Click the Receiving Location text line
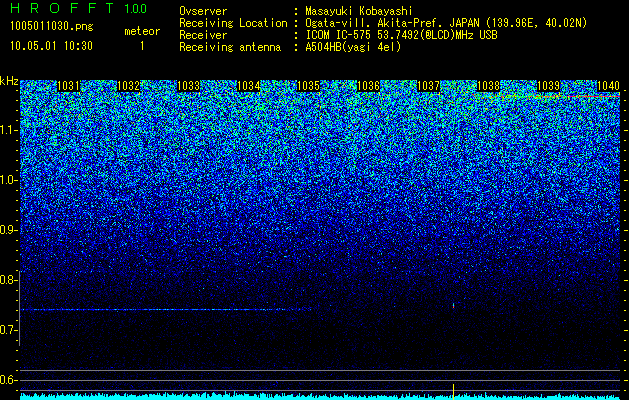 click(x=383, y=23)
